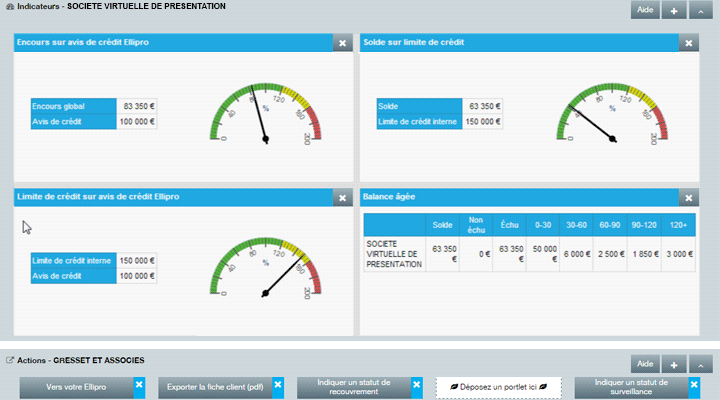This screenshot has width=720, height=400.
Task: Remove the Exporter la fiche client action
Action: tap(277, 384)
